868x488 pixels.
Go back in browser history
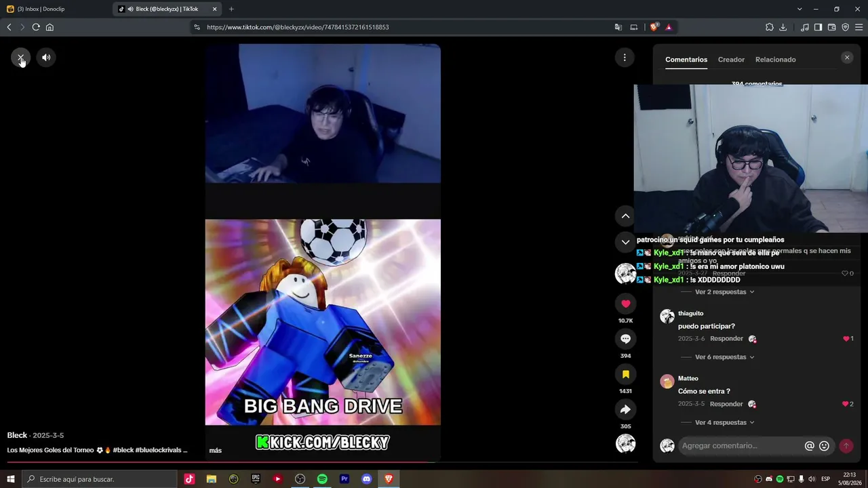tap(9, 27)
